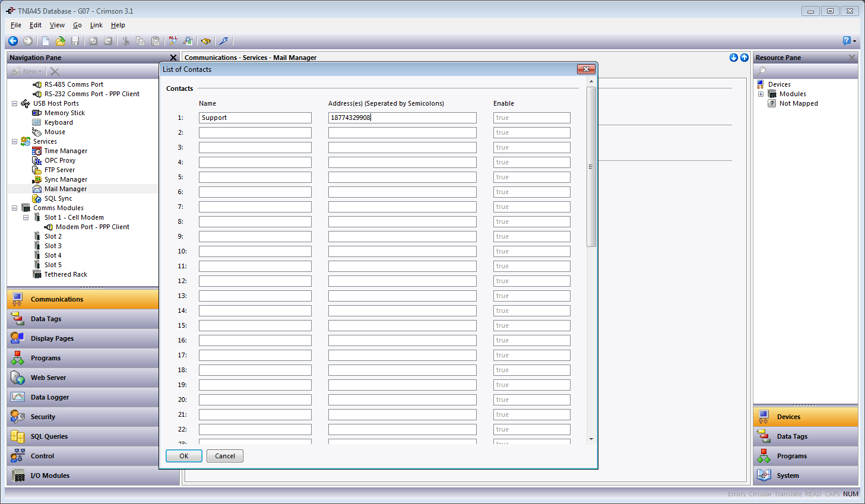Open the New dropdown in Navigation Pane
Screen dimensions: 865x504
point(27,71)
